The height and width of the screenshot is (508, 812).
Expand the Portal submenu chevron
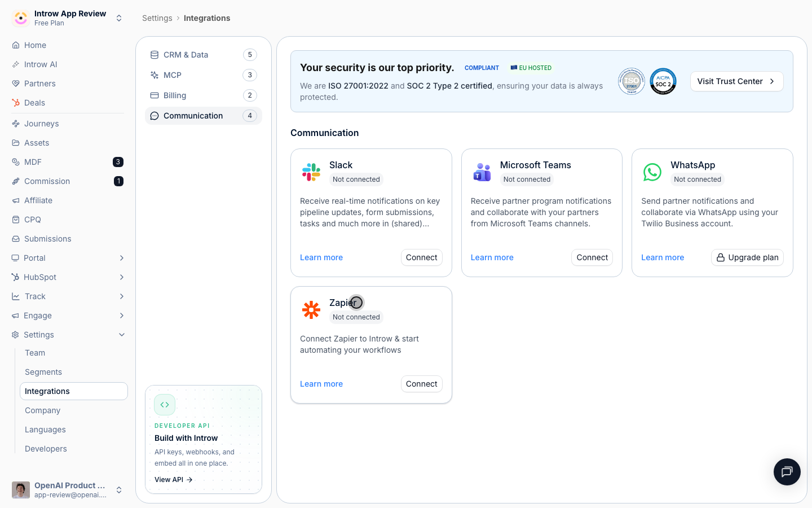click(122, 258)
